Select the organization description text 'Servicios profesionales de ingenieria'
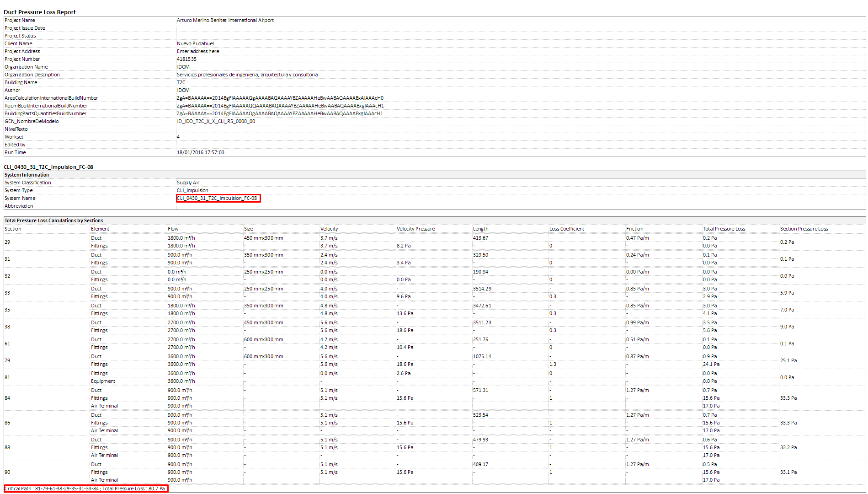The height and width of the screenshot is (494, 868). [218, 75]
